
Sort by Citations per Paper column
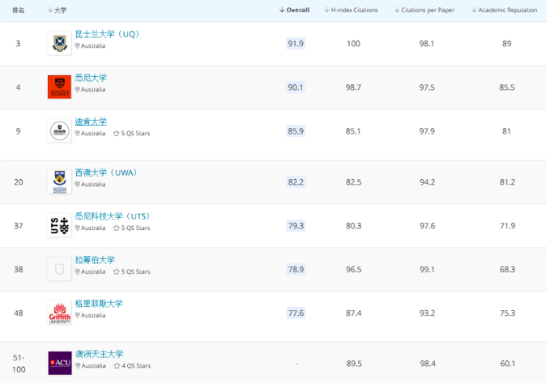[424, 10]
